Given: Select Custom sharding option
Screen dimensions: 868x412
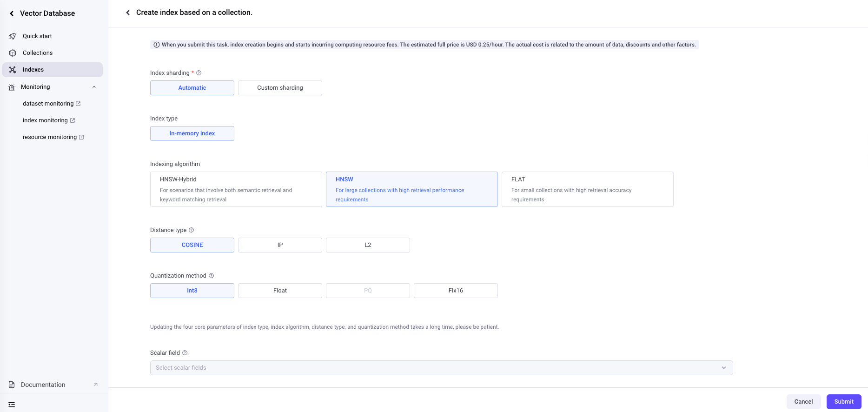Looking at the screenshot, I should click(280, 88).
